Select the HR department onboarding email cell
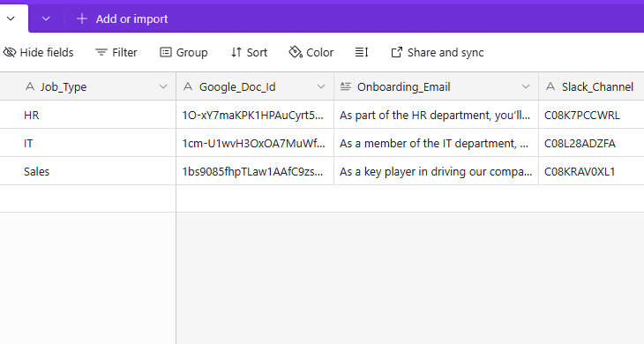644x344 pixels. 436,115
